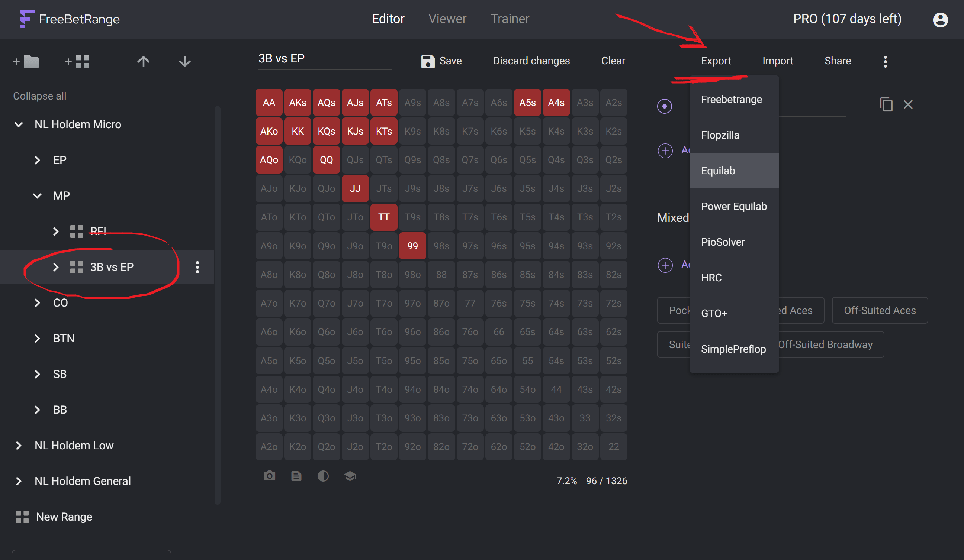Collapse the NL Holdem Micro folder
The width and height of the screenshot is (964, 560).
[18, 124]
